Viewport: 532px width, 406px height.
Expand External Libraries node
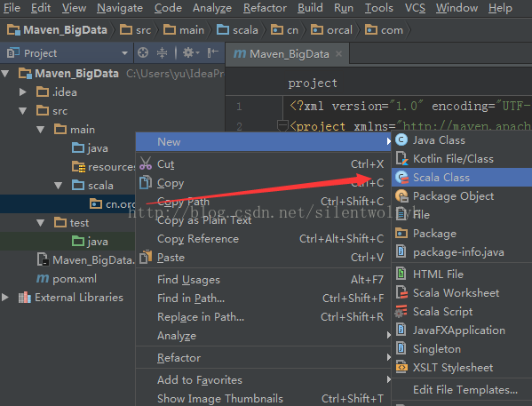click(5, 298)
